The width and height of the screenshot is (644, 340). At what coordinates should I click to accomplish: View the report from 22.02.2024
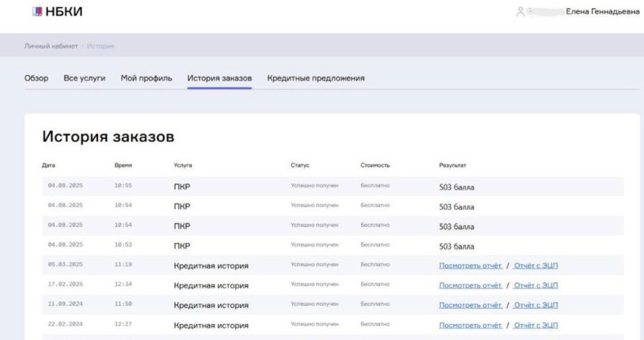click(x=470, y=326)
